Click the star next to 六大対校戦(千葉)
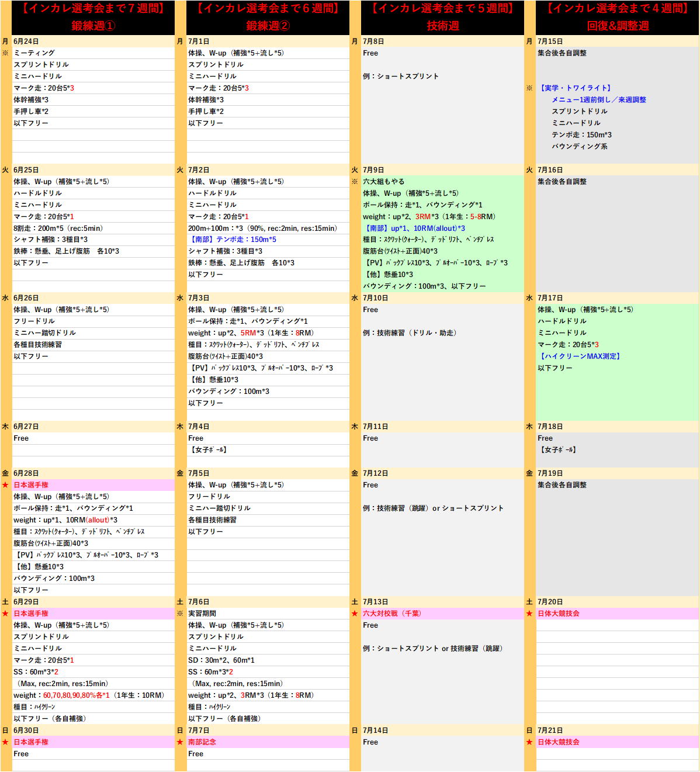The image size is (700, 772). [355, 614]
